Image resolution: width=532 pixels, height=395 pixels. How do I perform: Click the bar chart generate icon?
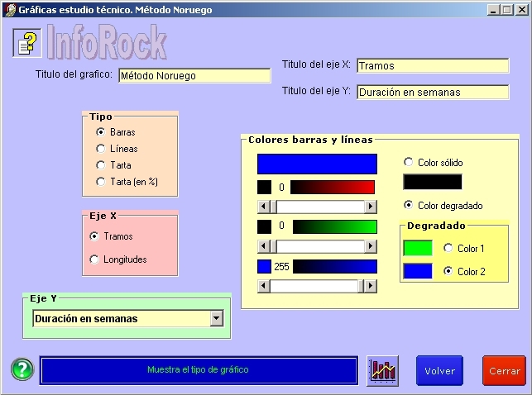(x=383, y=370)
